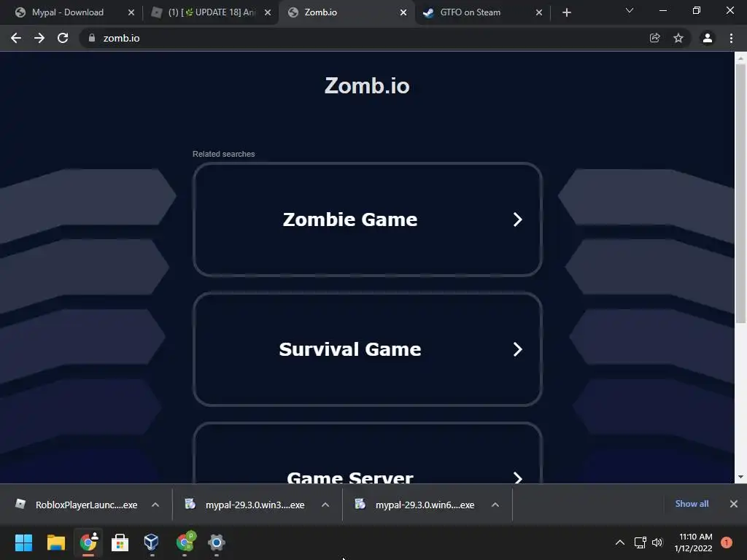
Task: Close the downloads bar
Action: (x=734, y=504)
